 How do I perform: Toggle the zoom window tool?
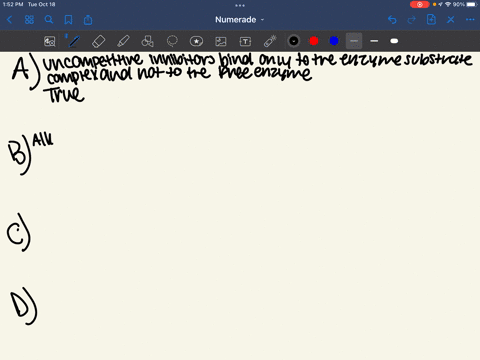(50, 41)
